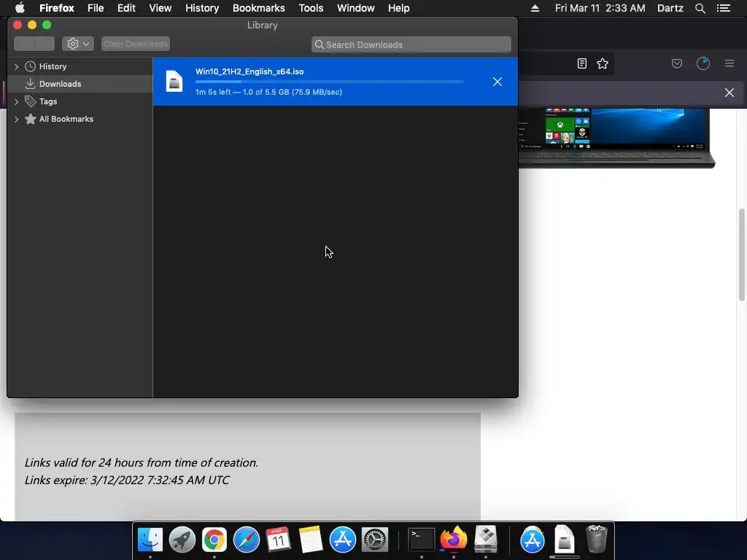This screenshot has width=747, height=560.
Task: Open Safari from the Dock
Action: point(247,540)
